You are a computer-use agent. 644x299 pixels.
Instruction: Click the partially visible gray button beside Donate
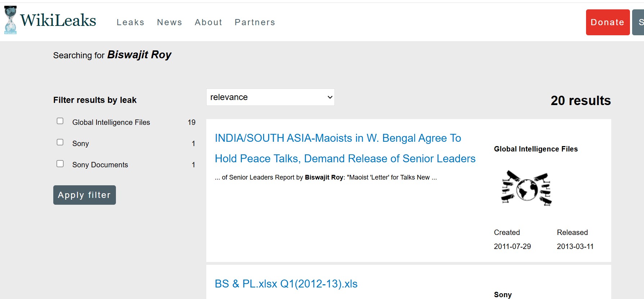(x=638, y=22)
